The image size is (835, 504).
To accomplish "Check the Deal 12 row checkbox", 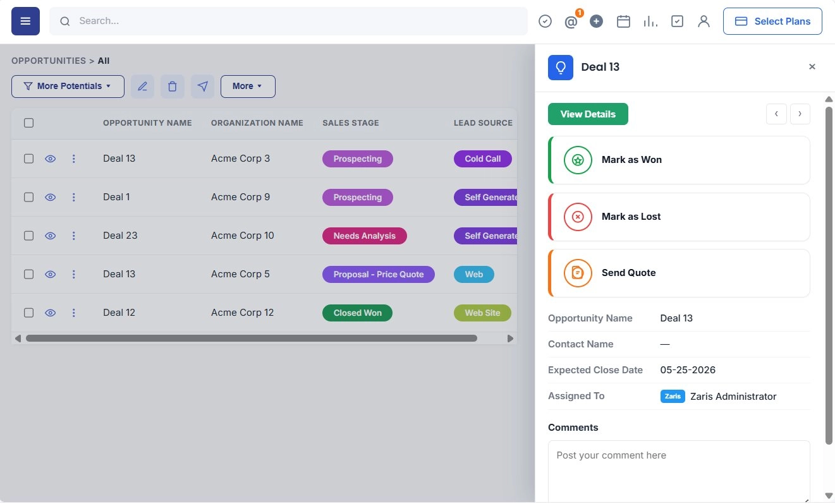I will click(x=28, y=313).
